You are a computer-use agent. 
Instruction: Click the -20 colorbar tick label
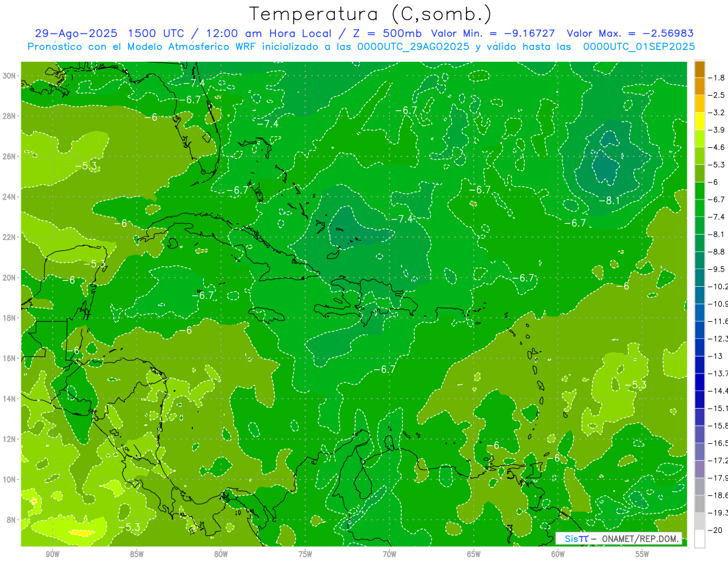pyautogui.click(x=715, y=529)
